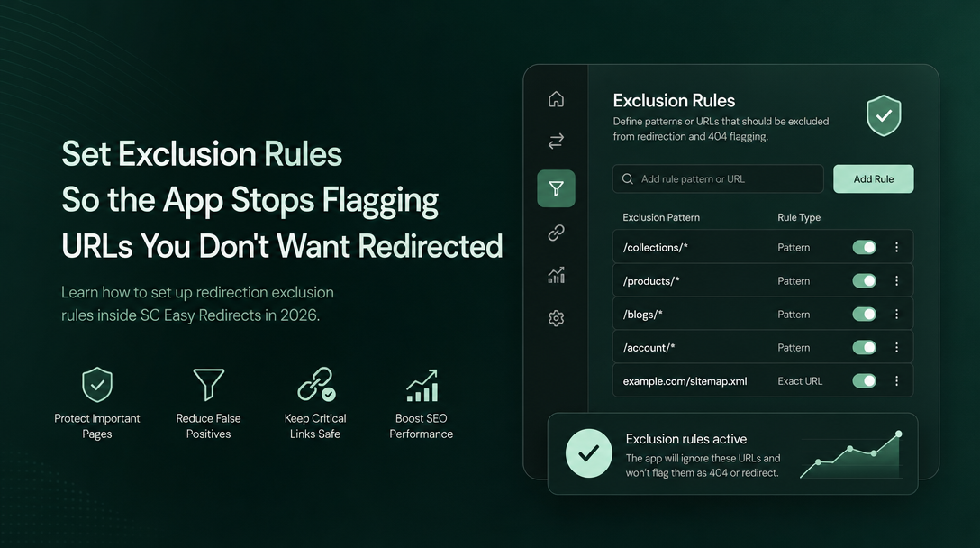980x548 pixels.
Task: Open options menu for /products/* rule
Action: click(x=896, y=281)
